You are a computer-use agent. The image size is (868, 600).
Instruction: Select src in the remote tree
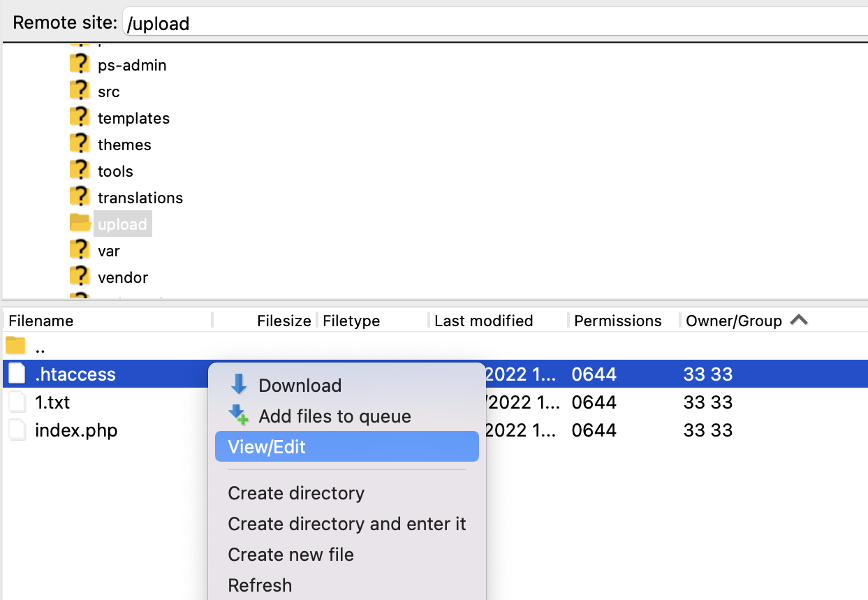coord(109,92)
